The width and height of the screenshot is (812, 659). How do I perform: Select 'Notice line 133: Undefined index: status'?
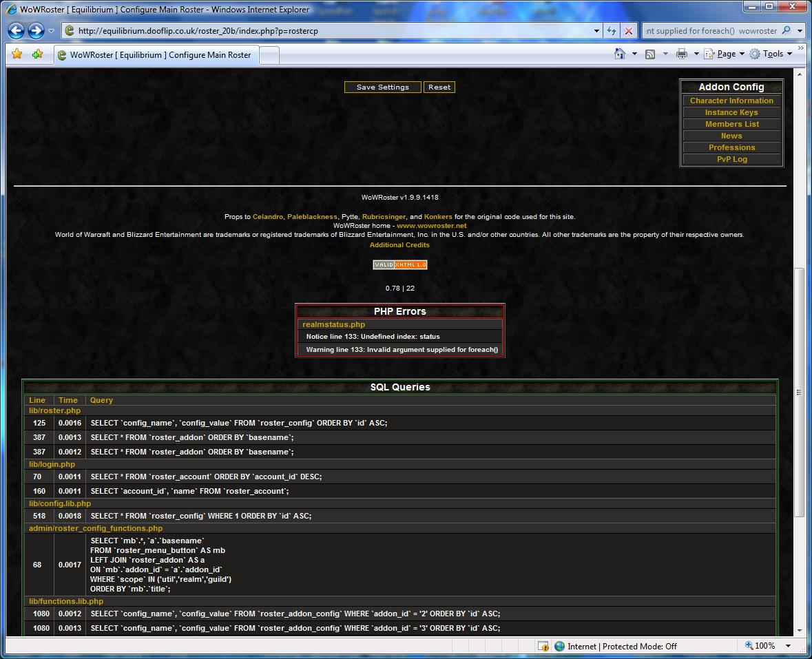[373, 337]
